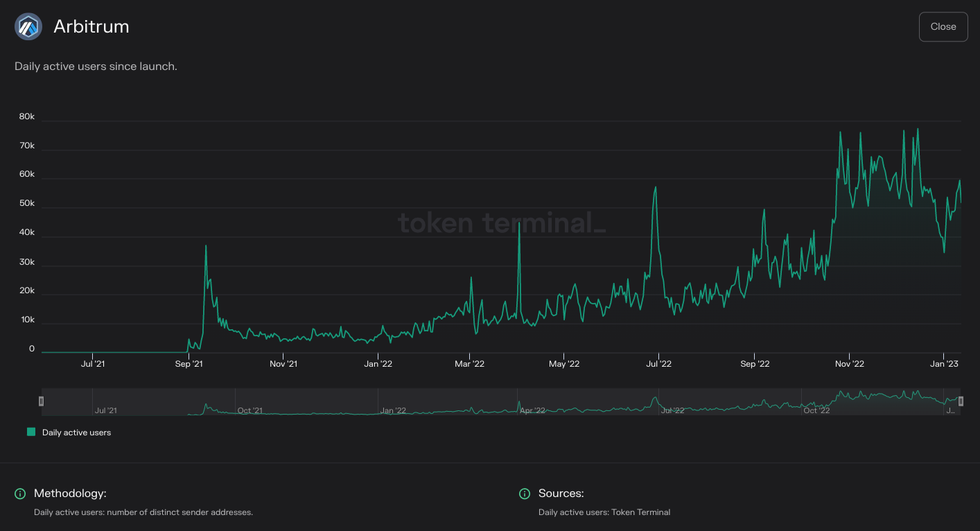Image resolution: width=980 pixels, height=531 pixels.
Task: Select the July '22 spike on the chart
Action: tap(656, 187)
